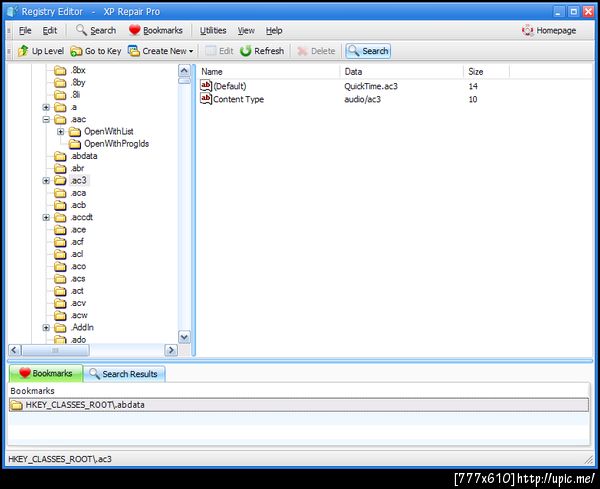
Task: Expand the .accdt registry key
Action: 46,217
